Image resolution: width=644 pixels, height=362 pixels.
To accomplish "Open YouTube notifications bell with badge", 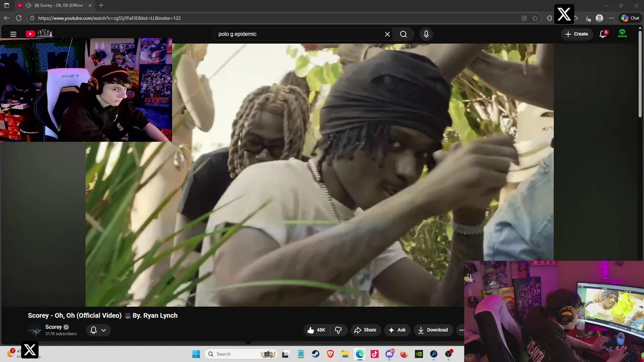I will pyautogui.click(x=603, y=34).
